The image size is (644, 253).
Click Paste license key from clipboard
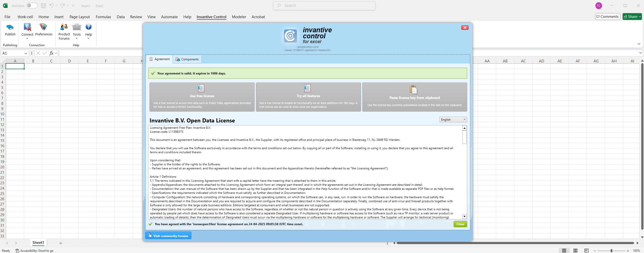[415, 97]
